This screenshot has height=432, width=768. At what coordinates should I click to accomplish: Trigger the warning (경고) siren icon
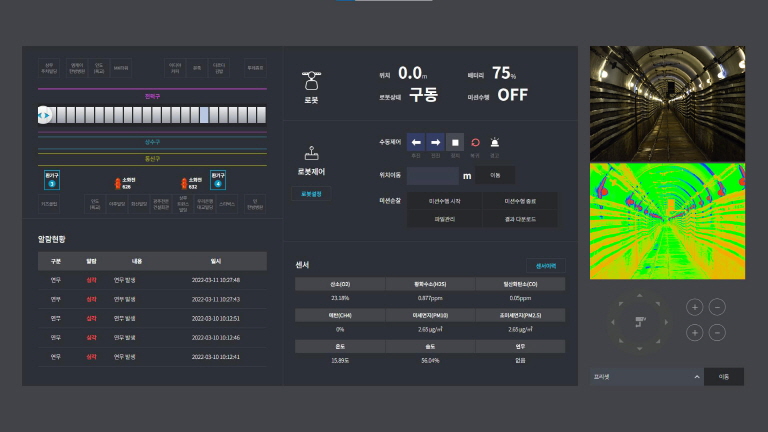tap(494, 142)
